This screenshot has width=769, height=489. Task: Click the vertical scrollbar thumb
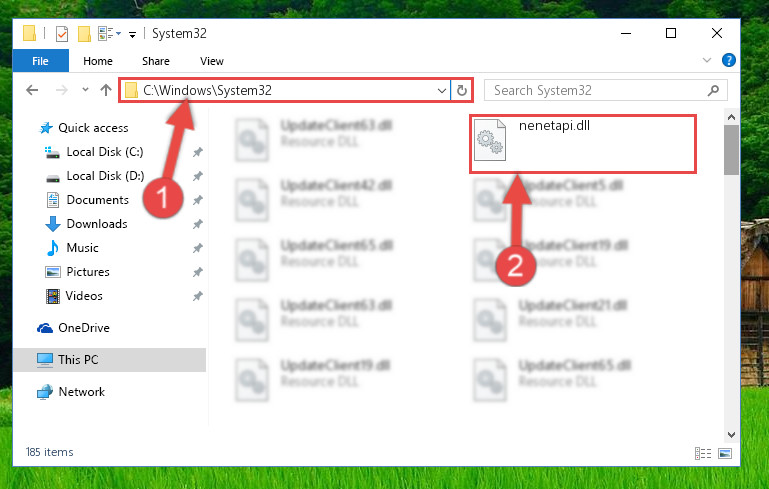(731, 150)
